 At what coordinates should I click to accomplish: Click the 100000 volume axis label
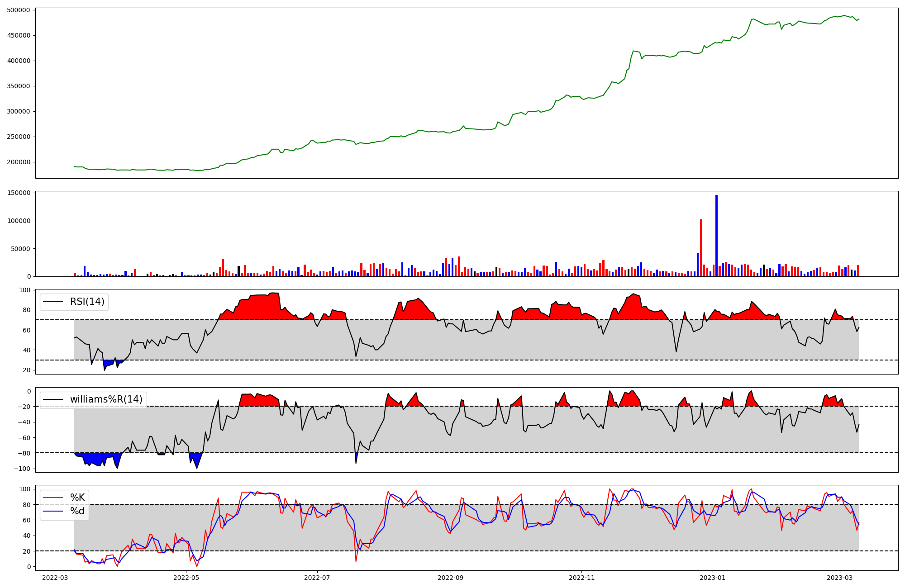tap(19, 221)
